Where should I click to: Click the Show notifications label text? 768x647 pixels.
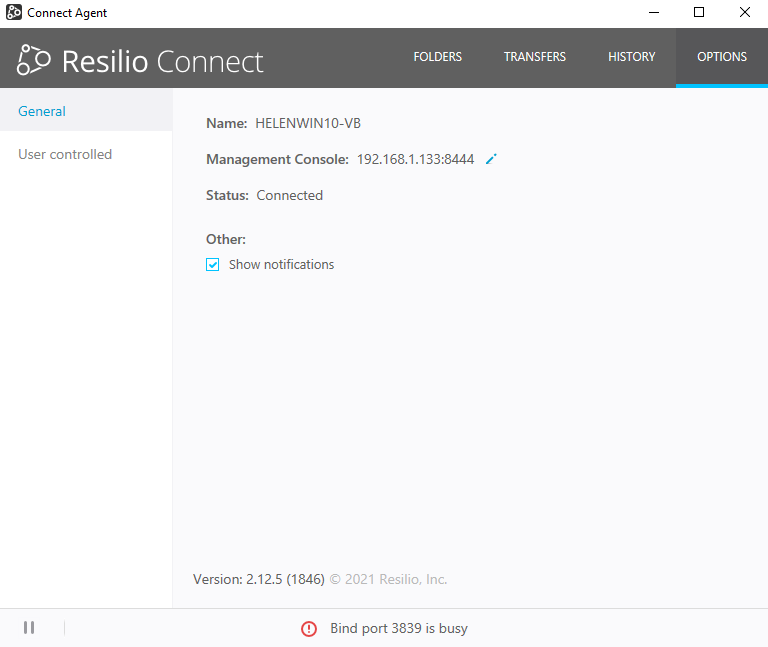[281, 265]
